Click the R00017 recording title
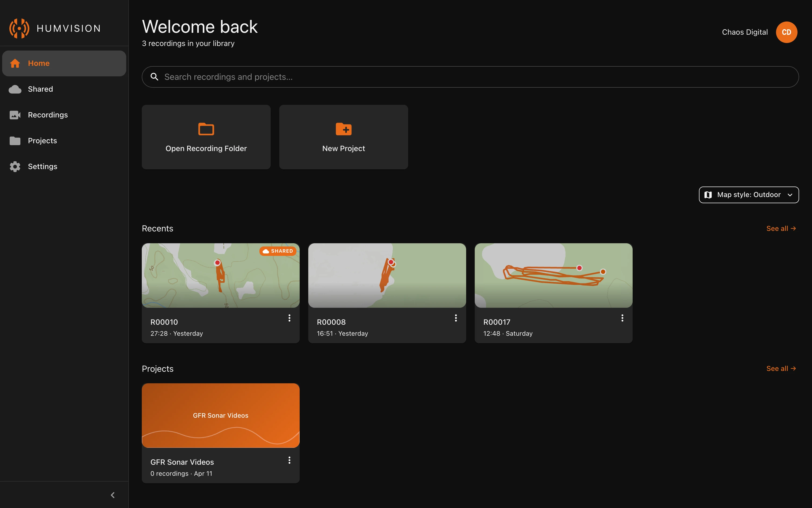The image size is (812, 508). point(497,322)
